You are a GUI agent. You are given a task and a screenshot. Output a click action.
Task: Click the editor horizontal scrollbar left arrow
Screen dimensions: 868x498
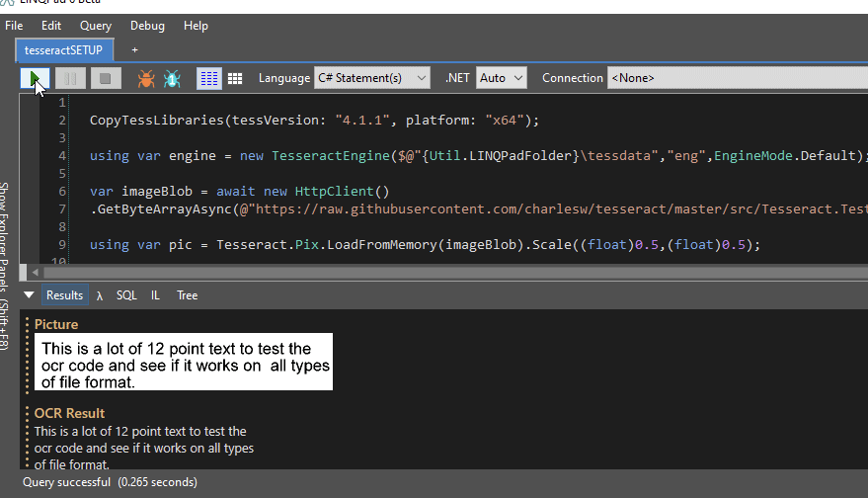click(37, 272)
